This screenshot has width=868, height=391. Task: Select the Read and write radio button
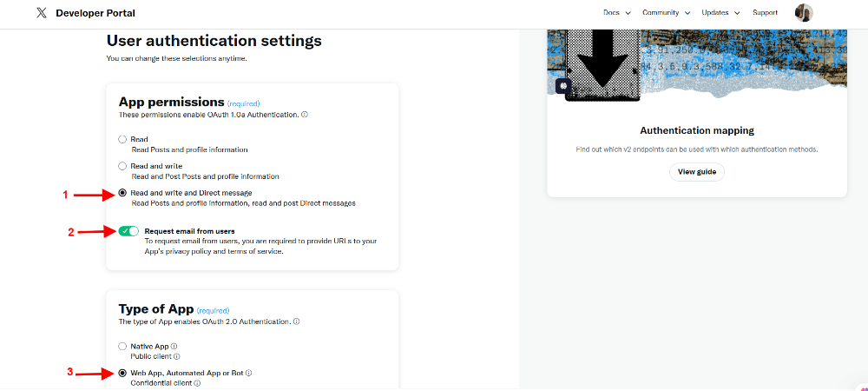pyautogui.click(x=122, y=166)
